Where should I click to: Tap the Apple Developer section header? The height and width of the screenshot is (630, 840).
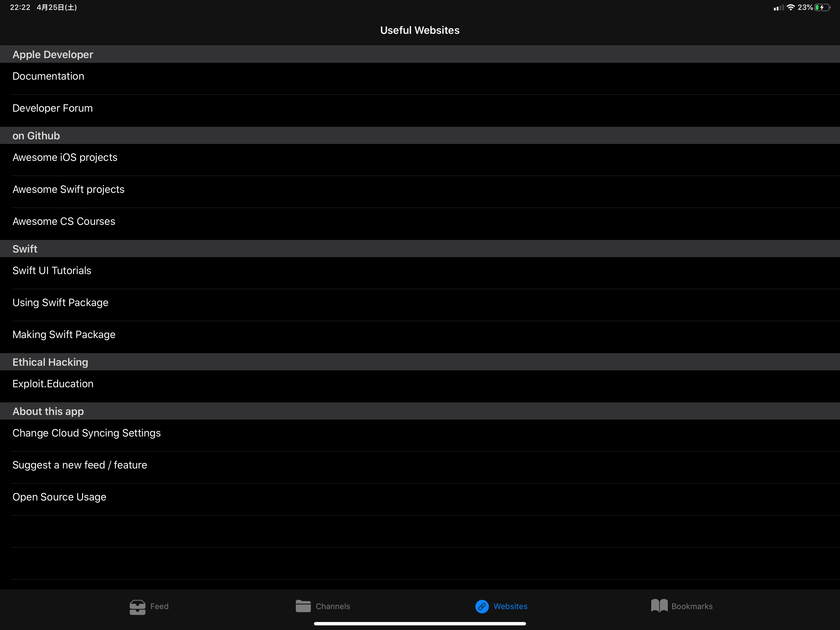pos(420,55)
